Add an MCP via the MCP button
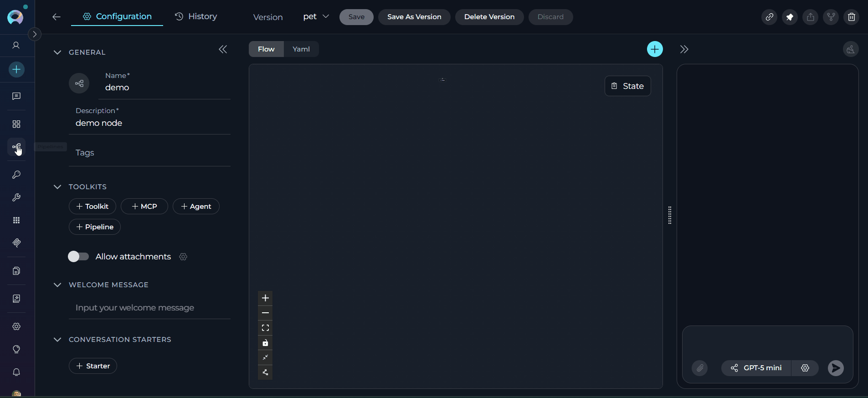Screen dimensions: 868x398 pos(144,207)
